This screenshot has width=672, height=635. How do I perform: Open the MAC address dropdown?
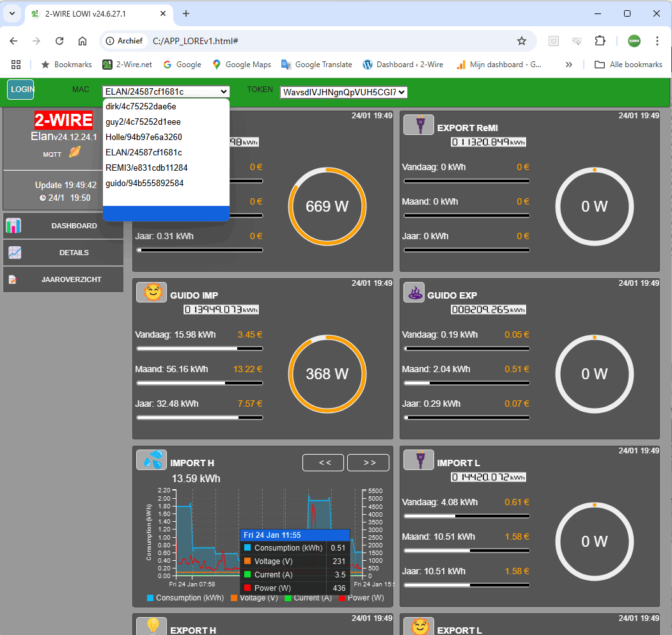[166, 91]
